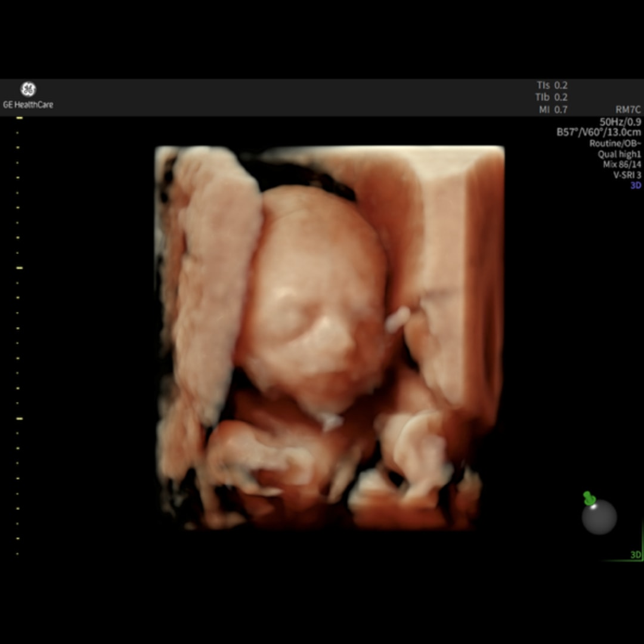Click the V-SRI 3 setting

(627, 175)
